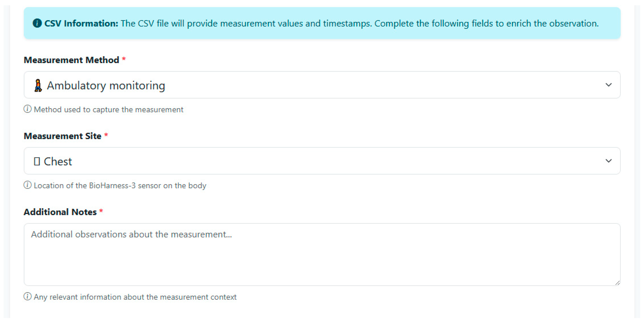Click the Measurement Site field label

click(x=63, y=136)
